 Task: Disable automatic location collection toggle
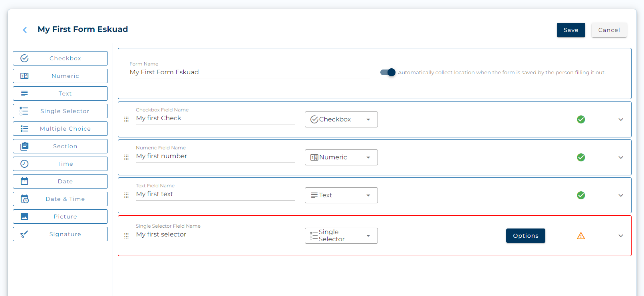point(388,72)
